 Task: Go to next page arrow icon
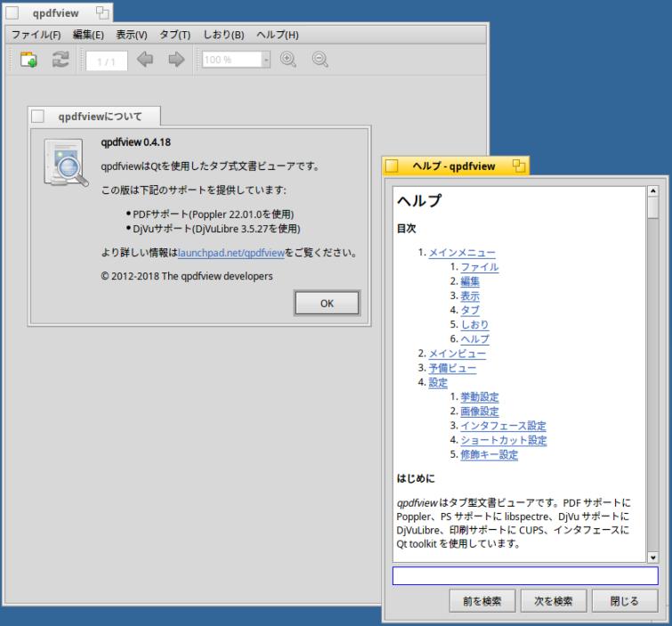[x=176, y=59]
